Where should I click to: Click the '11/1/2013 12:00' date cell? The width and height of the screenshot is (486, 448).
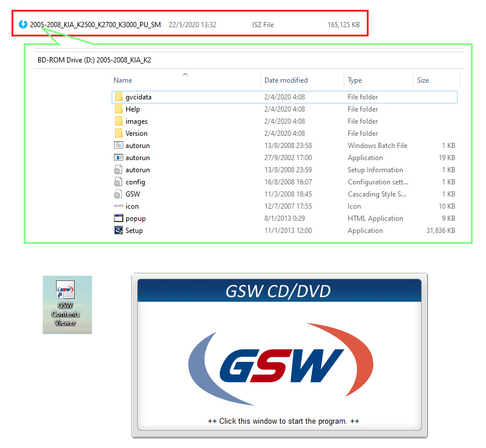[x=288, y=231]
